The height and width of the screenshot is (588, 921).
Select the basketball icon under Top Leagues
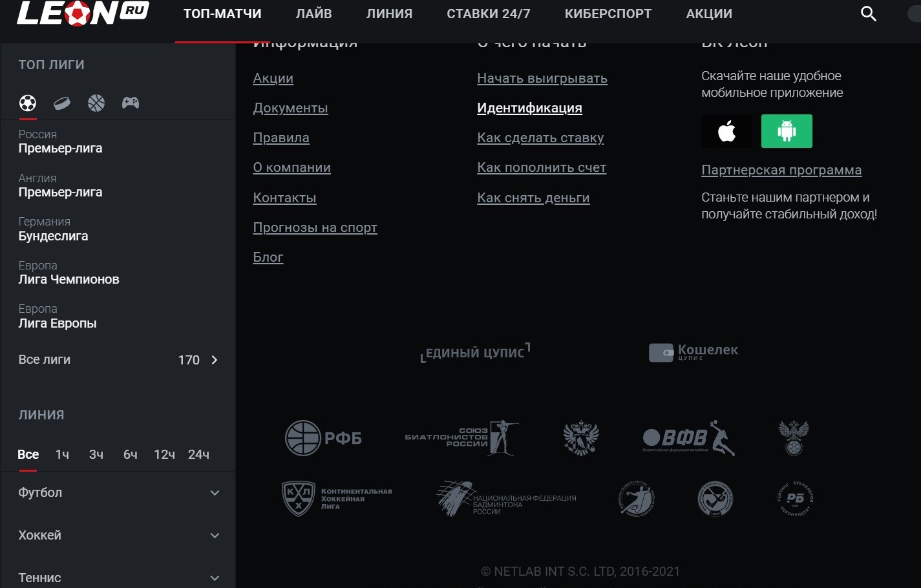click(96, 103)
